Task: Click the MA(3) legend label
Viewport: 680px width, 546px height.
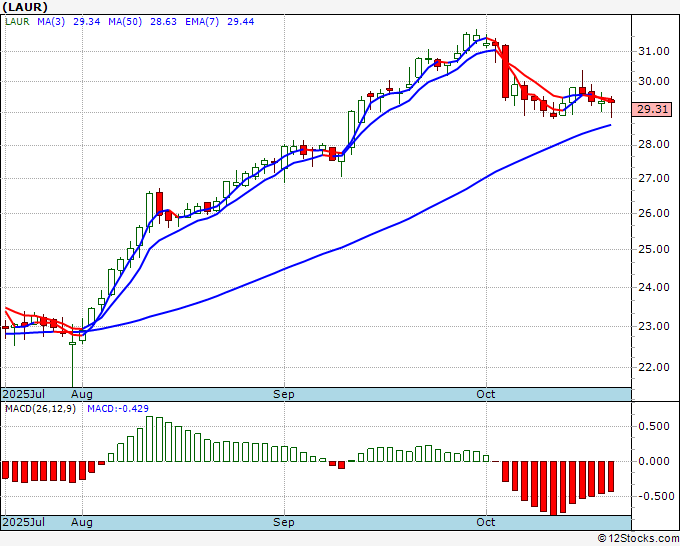Action: point(51,22)
